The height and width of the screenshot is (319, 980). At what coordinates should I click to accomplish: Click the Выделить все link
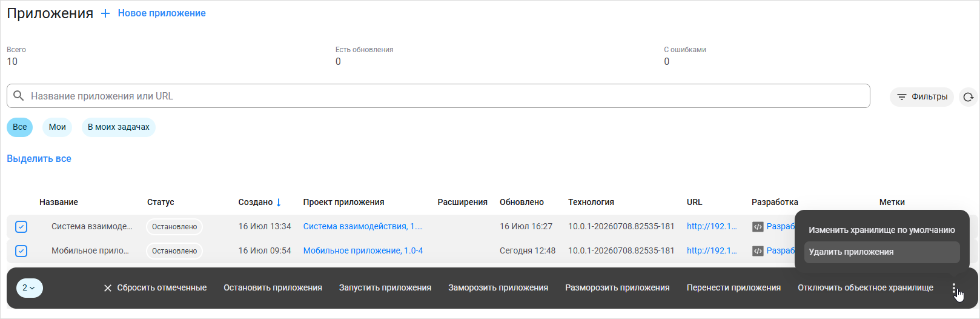click(39, 159)
